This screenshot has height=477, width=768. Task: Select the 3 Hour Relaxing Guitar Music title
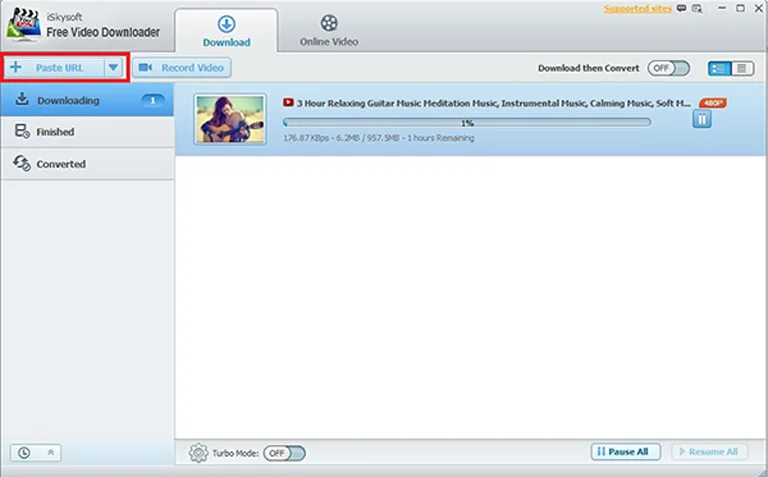pyautogui.click(x=493, y=103)
